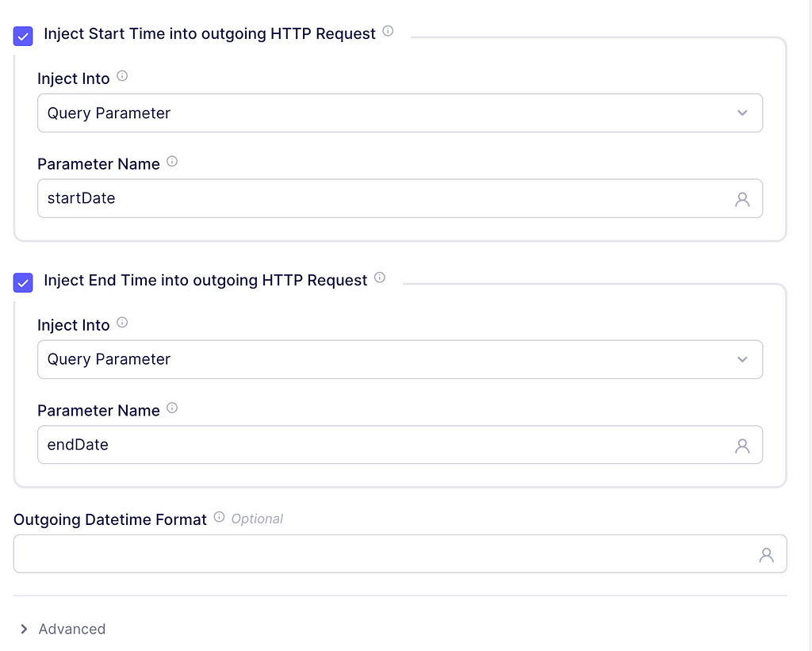The height and width of the screenshot is (651, 812).
Task: Click info icon beside Outgoing Datetime Format
Action: point(219,517)
